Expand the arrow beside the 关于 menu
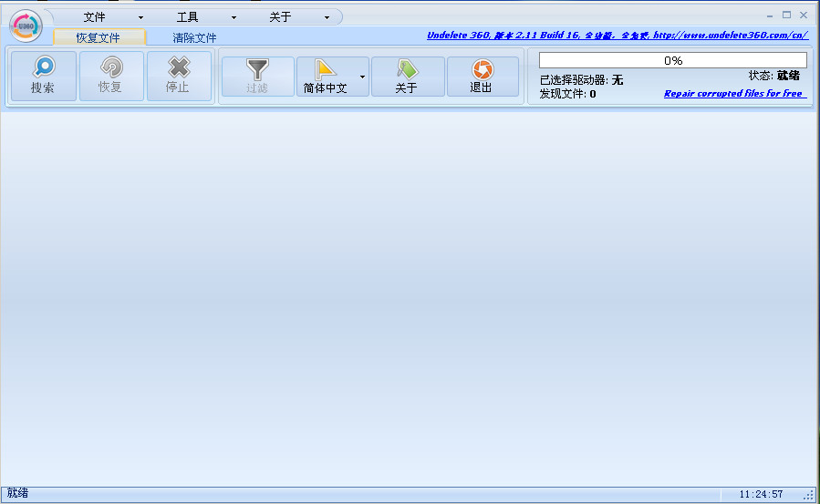Viewport: 820px width, 504px height. tap(327, 17)
